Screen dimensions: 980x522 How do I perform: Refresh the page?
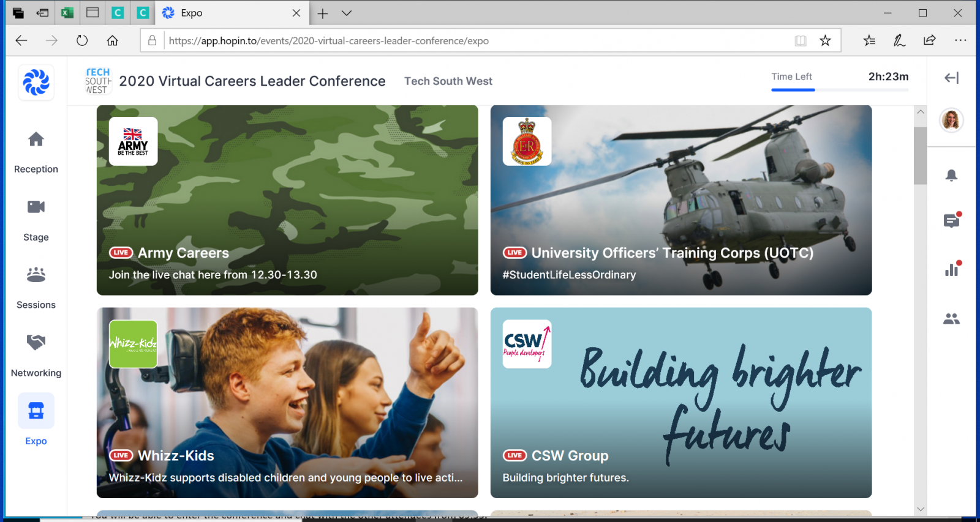click(x=82, y=40)
